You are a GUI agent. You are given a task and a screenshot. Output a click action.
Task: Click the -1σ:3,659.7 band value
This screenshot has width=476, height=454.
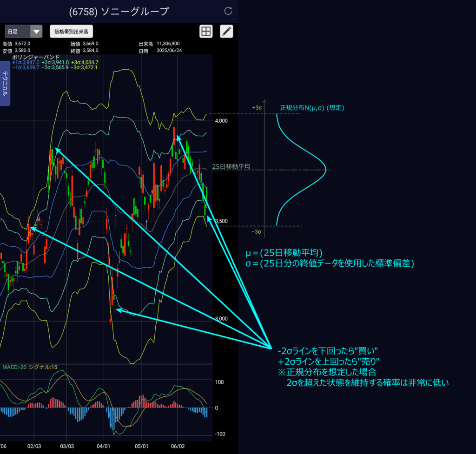click(x=26, y=67)
